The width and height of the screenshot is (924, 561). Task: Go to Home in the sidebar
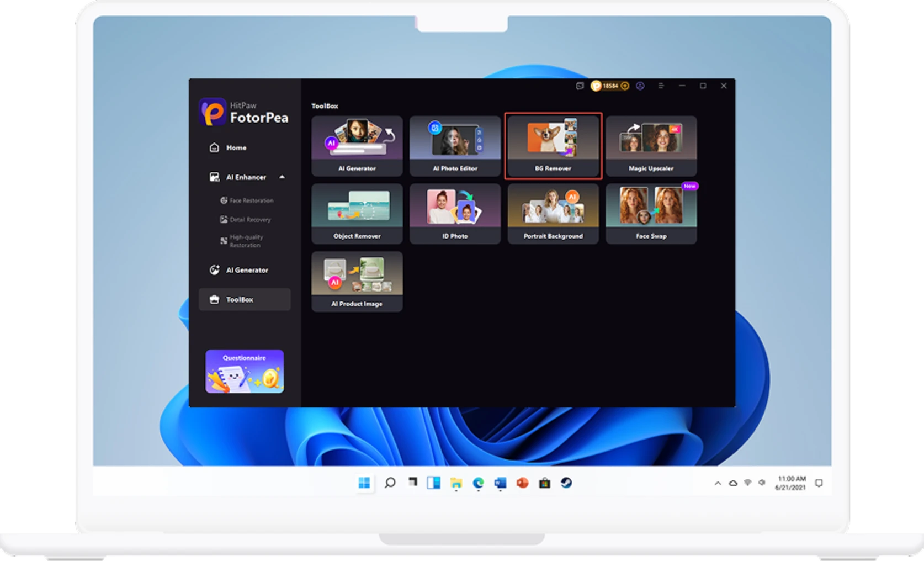coord(236,148)
